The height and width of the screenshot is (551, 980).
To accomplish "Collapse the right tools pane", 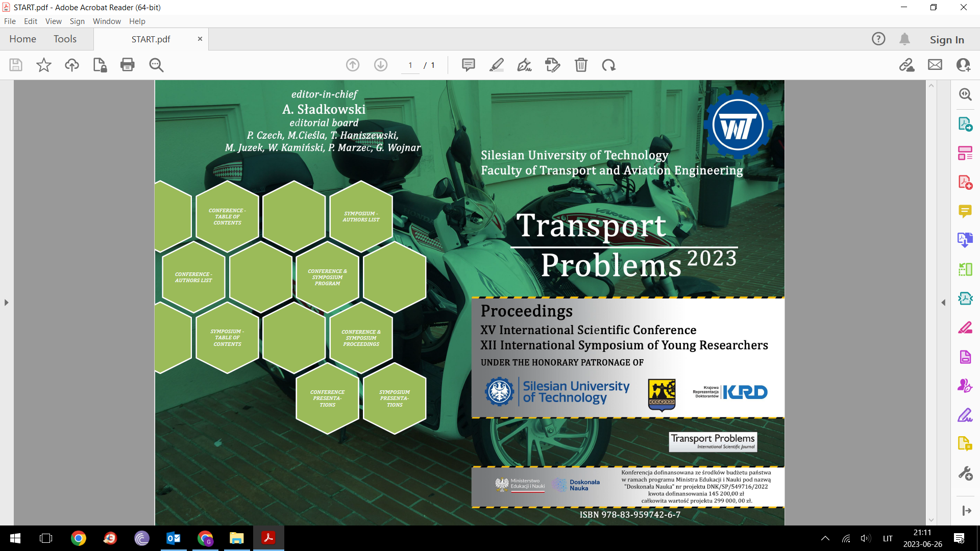I will (943, 303).
